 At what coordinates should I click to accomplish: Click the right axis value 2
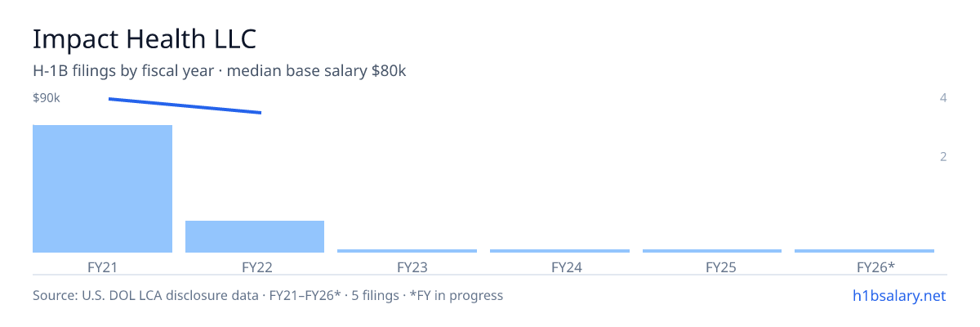(x=943, y=156)
